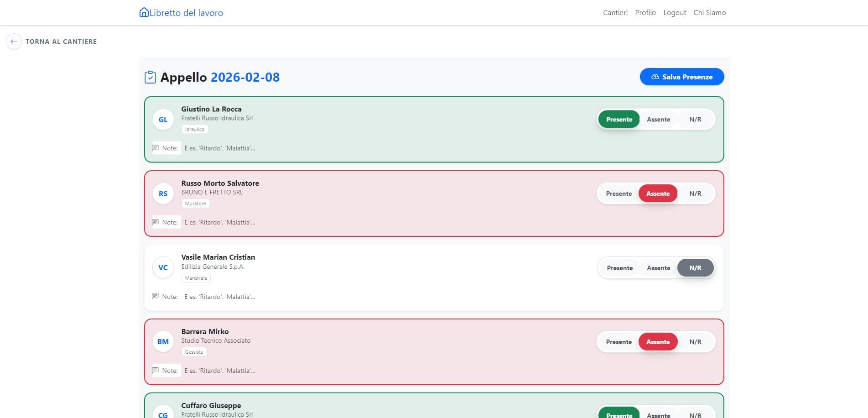The image size is (868, 418).
Task: Click the Torna al Cantiere link
Action: pos(62,41)
